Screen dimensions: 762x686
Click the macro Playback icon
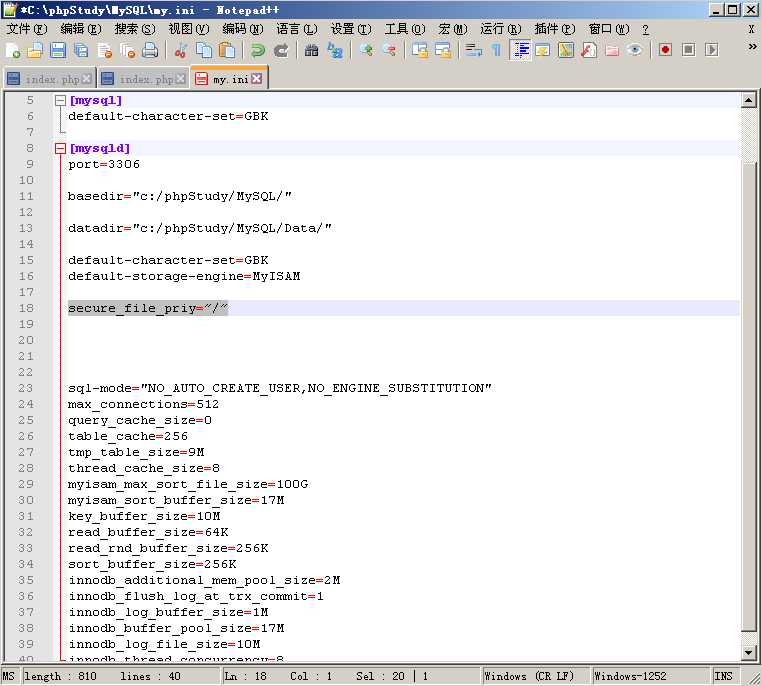(x=712, y=50)
